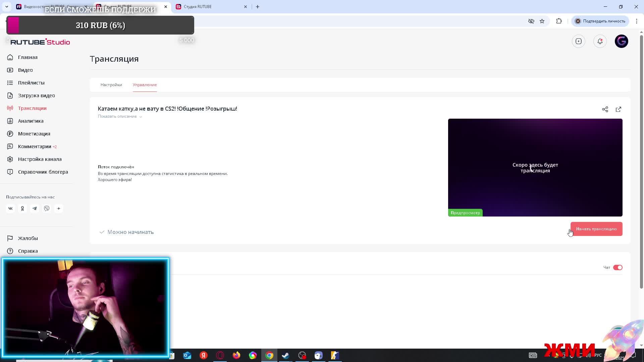Open the Видео section
Screen dimensions: 644x362
click(x=25, y=70)
